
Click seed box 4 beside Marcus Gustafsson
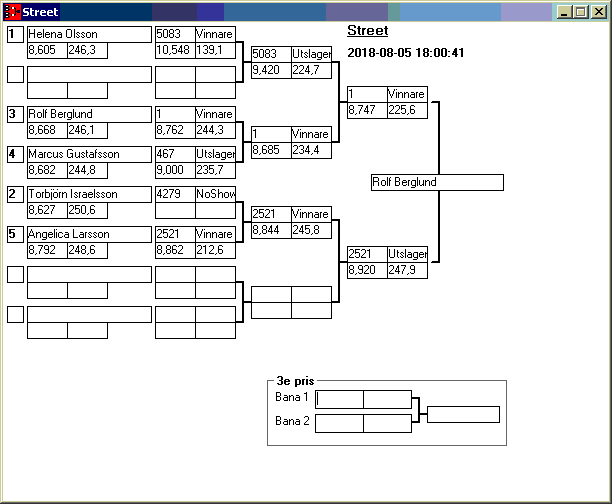(15, 154)
